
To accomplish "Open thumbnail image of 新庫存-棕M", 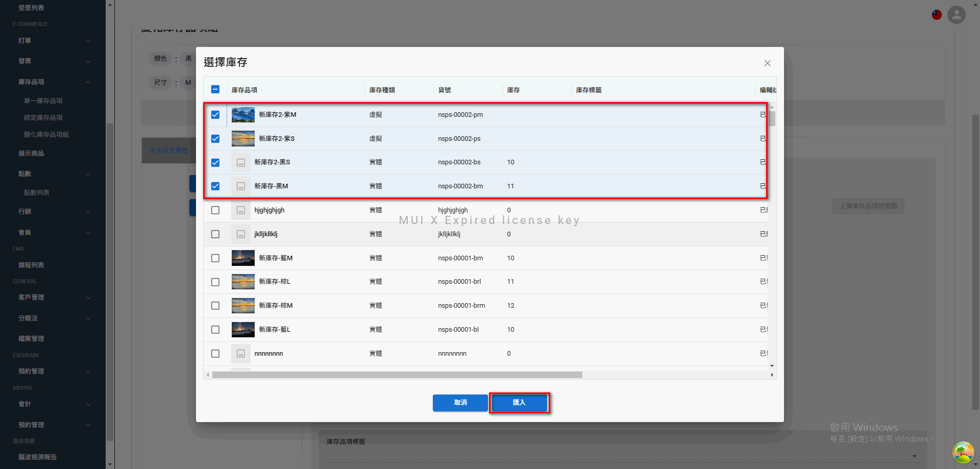I will coord(243,306).
